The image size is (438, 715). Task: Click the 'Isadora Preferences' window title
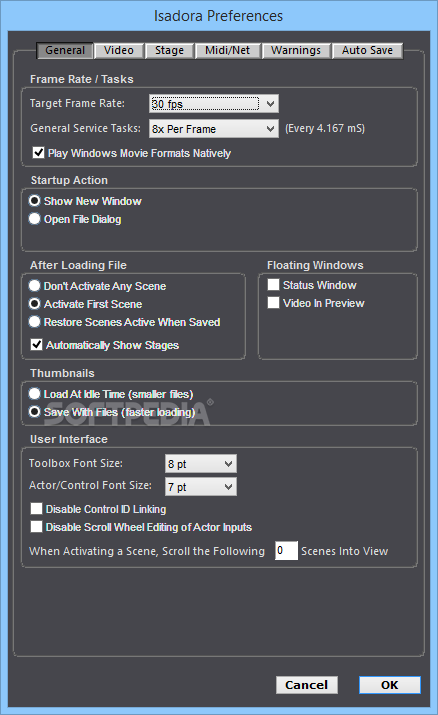tap(218, 16)
